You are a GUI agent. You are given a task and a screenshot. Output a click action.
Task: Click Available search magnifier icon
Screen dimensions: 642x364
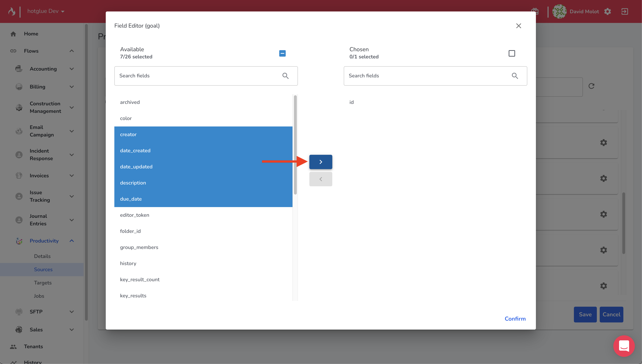[285, 76]
